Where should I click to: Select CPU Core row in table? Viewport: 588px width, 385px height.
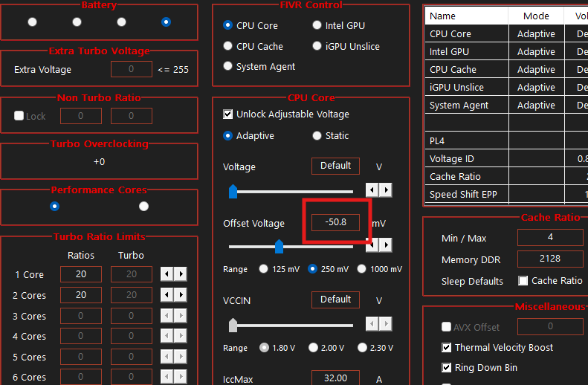coord(506,33)
